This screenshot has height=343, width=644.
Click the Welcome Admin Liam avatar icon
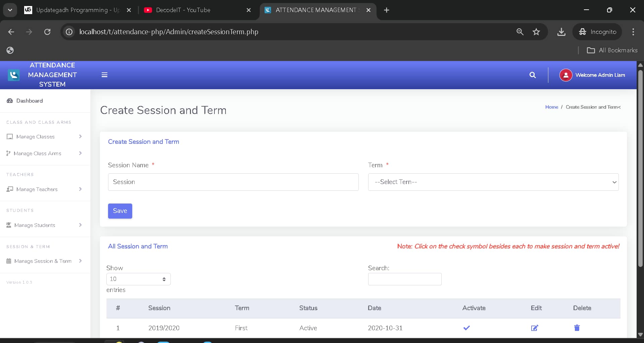coord(565,75)
